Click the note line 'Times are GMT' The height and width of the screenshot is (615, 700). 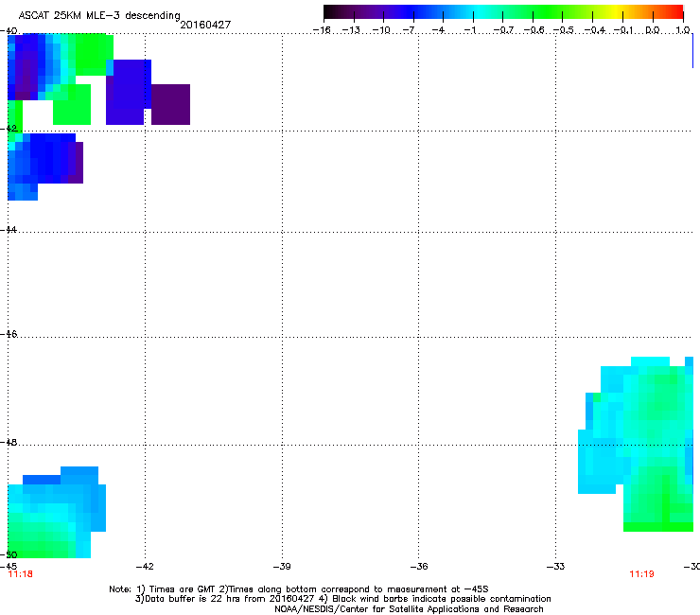[183, 589]
